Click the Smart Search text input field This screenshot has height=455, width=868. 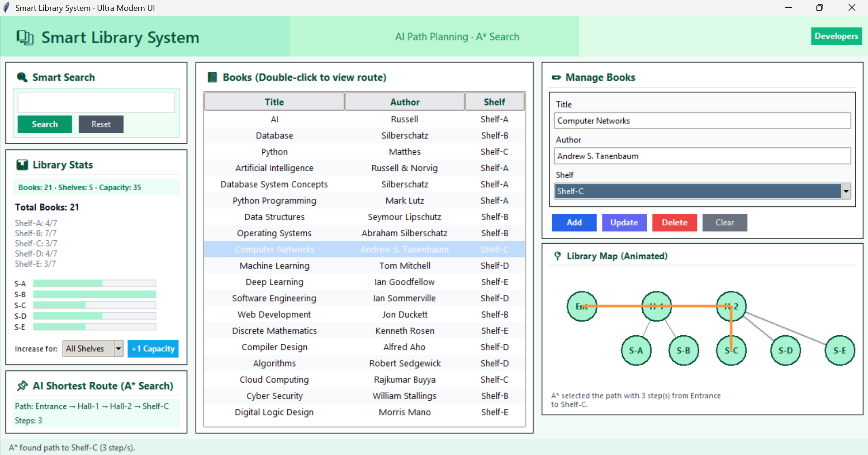click(x=96, y=103)
